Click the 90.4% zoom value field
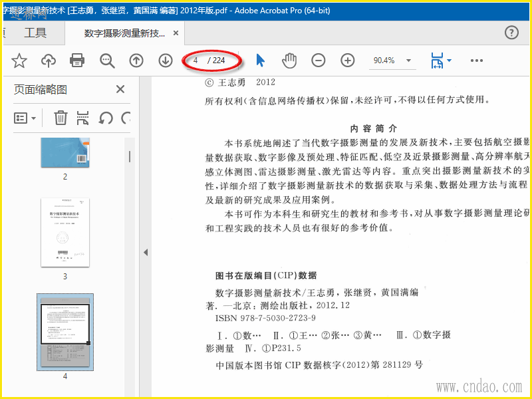 click(x=384, y=61)
